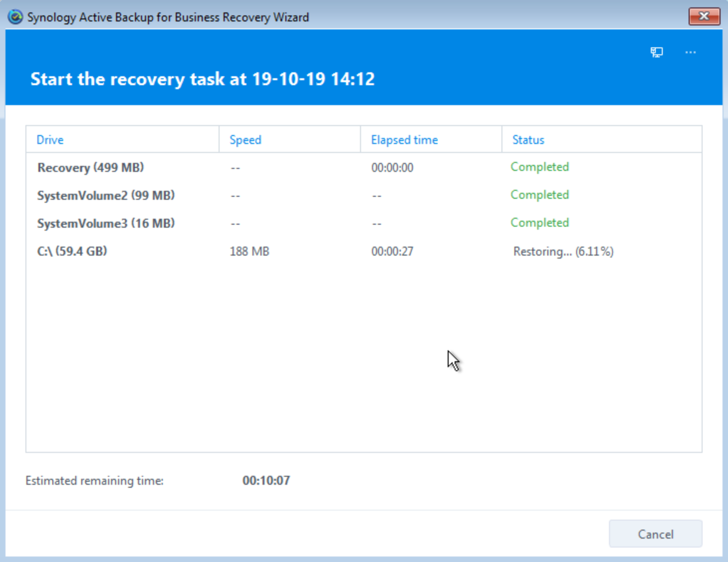
Task: Click the 00:00:27 elapsed time value
Action: pos(392,252)
